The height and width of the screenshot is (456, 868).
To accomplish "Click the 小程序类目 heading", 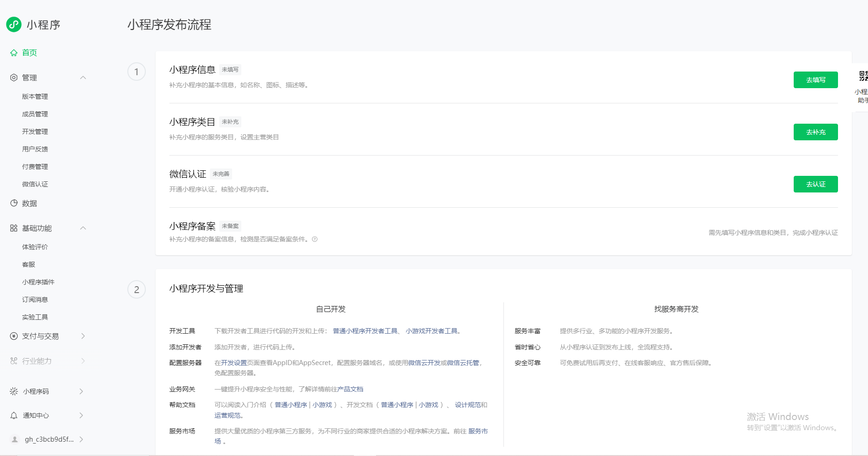I will click(192, 122).
